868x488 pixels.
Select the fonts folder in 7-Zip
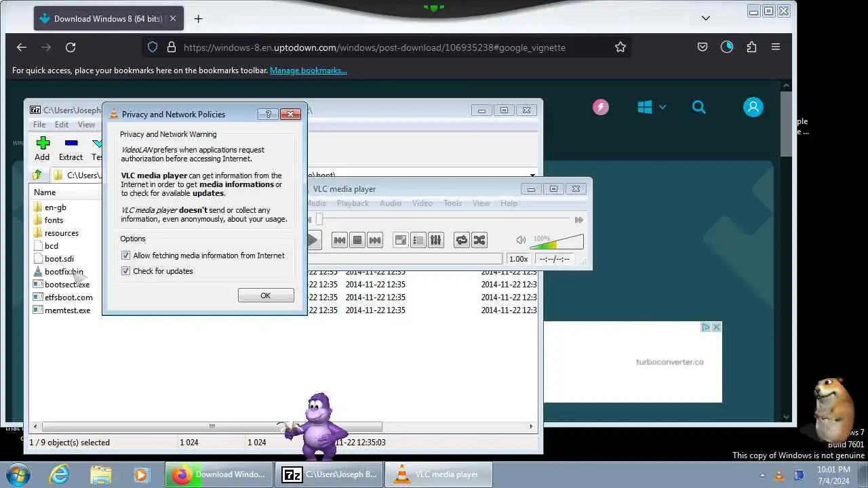(x=54, y=220)
